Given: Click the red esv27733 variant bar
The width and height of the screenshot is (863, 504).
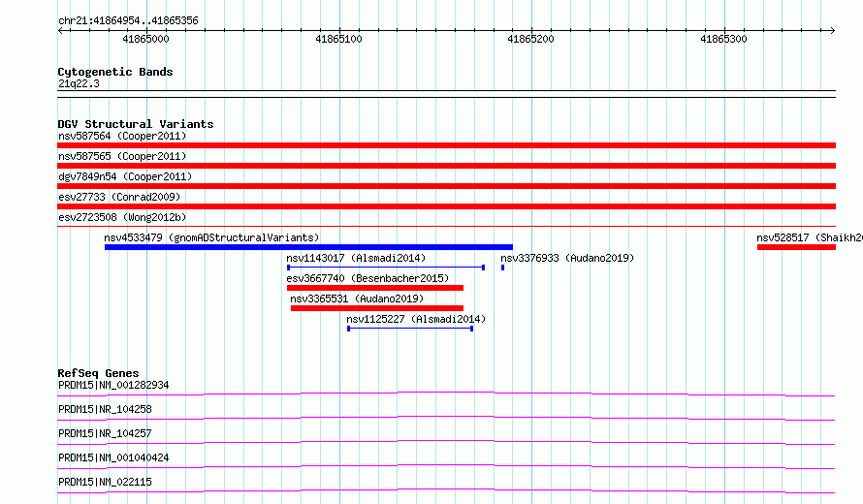Looking at the screenshot, I should click(446, 206).
